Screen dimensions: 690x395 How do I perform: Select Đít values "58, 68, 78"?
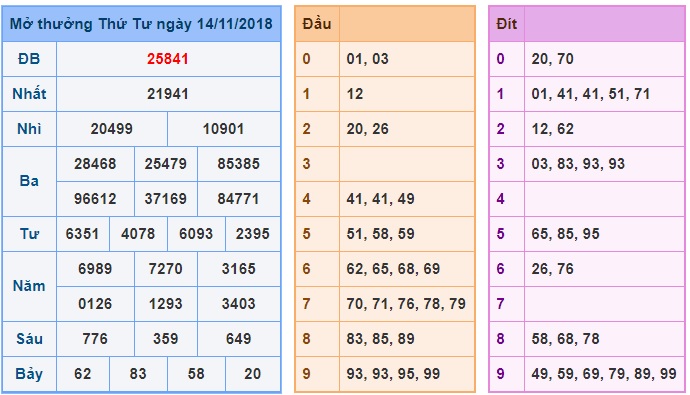565,339
